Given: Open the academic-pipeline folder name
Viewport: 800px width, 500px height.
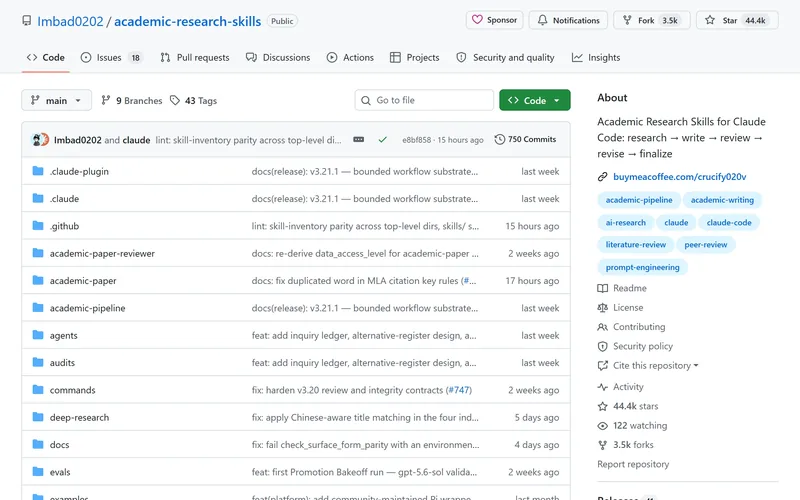Looking at the screenshot, I should (x=87, y=308).
